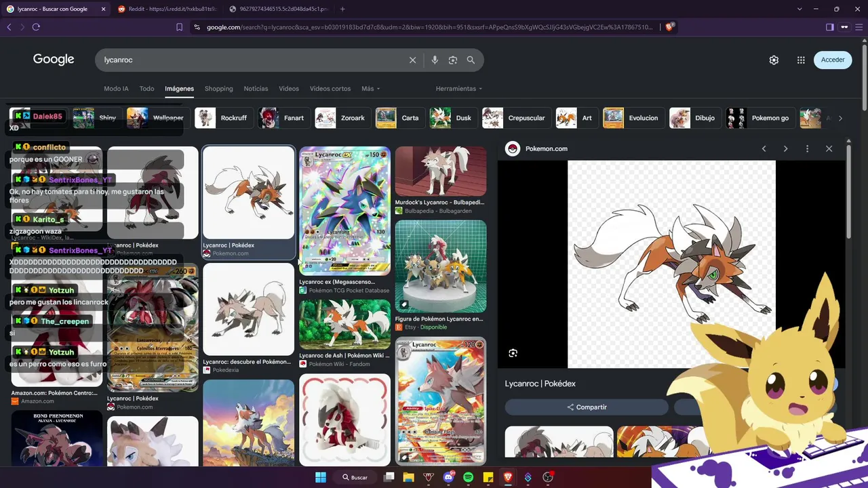Open the Pokedexia Lycanroc descubre thumbnail
868x488 pixels.
249,309
